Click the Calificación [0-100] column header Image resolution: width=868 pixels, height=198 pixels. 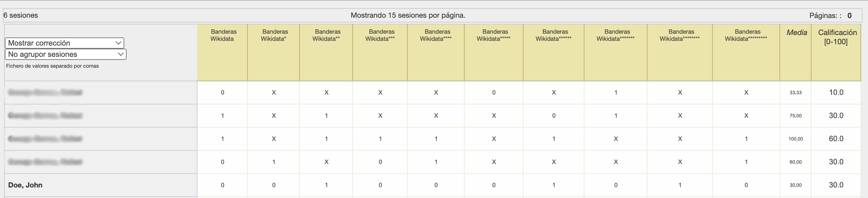coord(837,37)
